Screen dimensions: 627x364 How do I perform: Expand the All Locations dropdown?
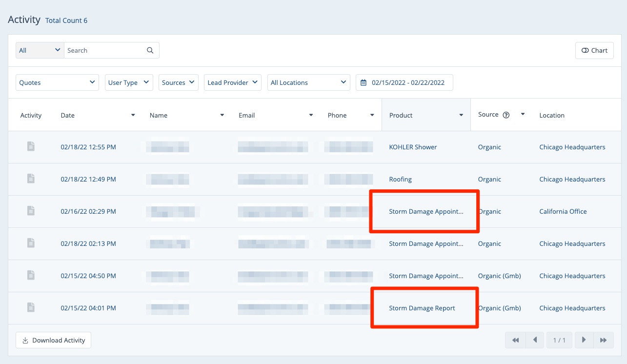click(308, 82)
